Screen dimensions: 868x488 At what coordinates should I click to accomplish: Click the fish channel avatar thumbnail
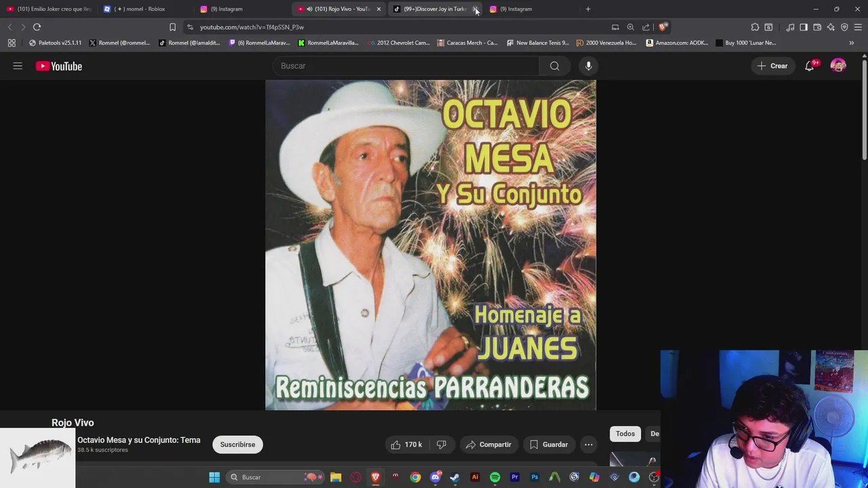click(x=38, y=457)
